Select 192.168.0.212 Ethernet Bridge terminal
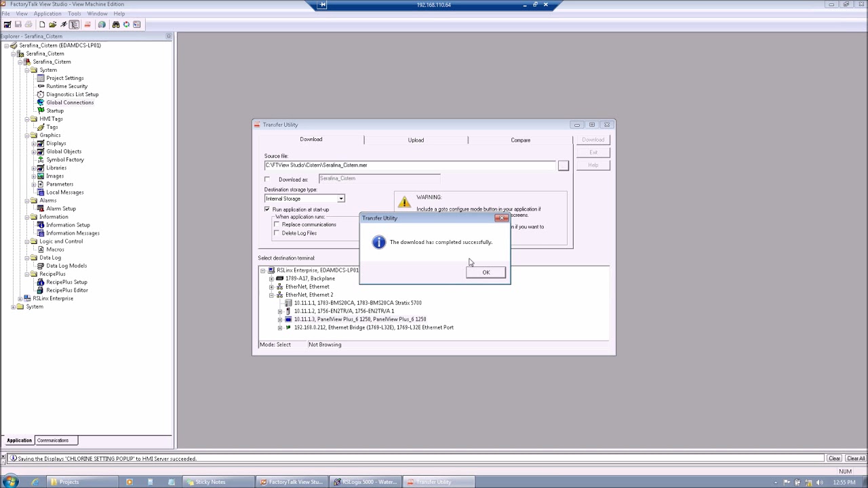The width and height of the screenshot is (868, 488). 374,327
